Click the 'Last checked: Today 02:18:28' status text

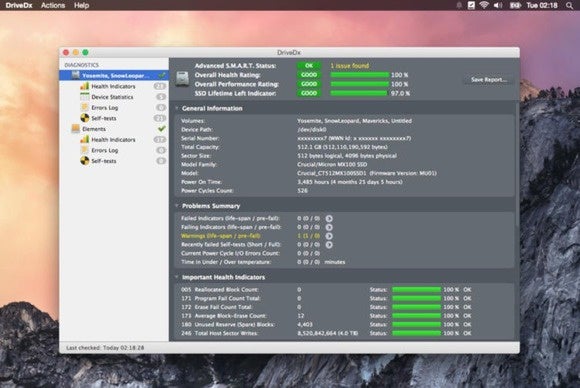[x=105, y=348]
